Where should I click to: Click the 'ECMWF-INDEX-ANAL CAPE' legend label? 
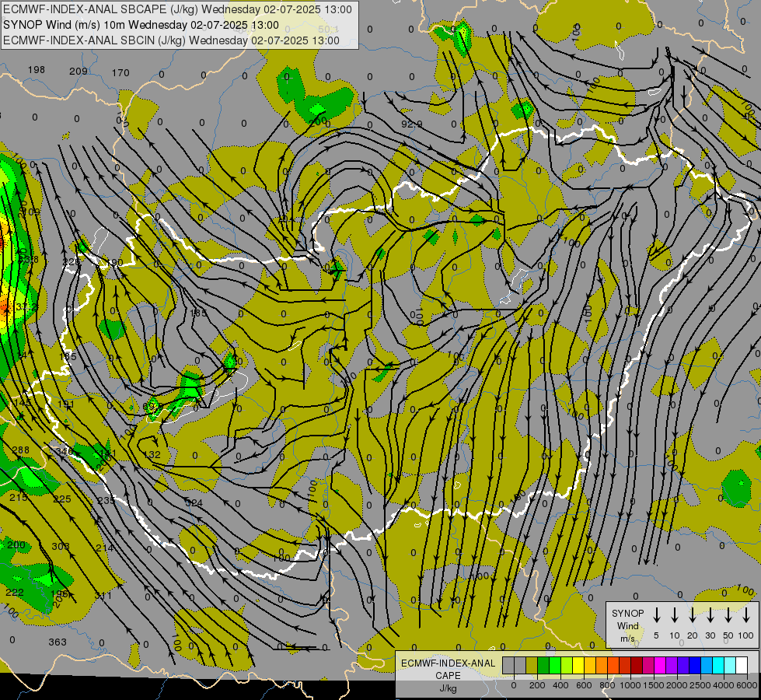coord(448,670)
